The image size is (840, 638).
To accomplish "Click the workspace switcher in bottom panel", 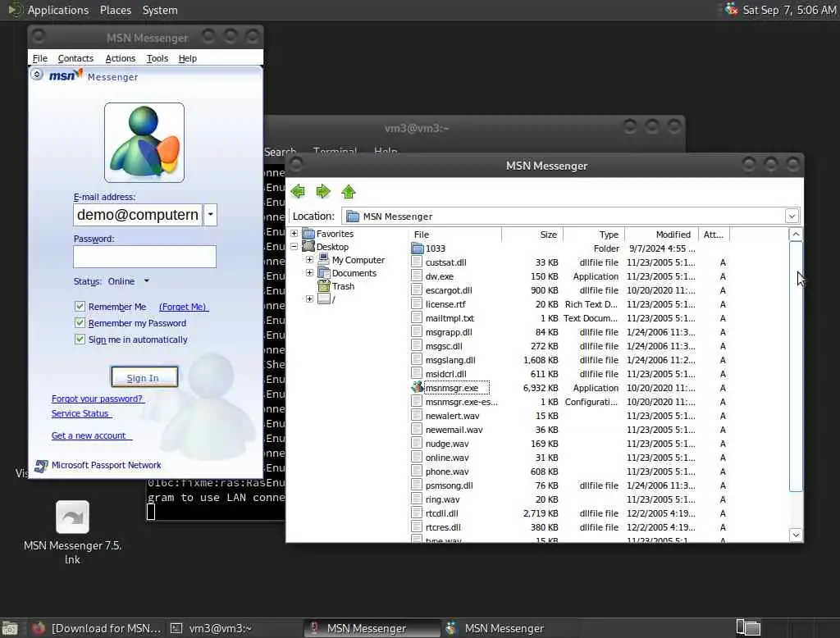I will 748,627.
